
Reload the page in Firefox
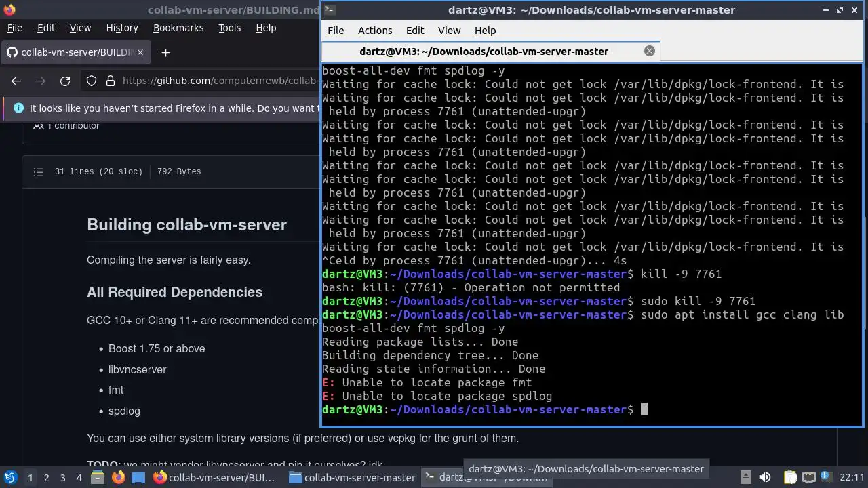pos(65,81)
